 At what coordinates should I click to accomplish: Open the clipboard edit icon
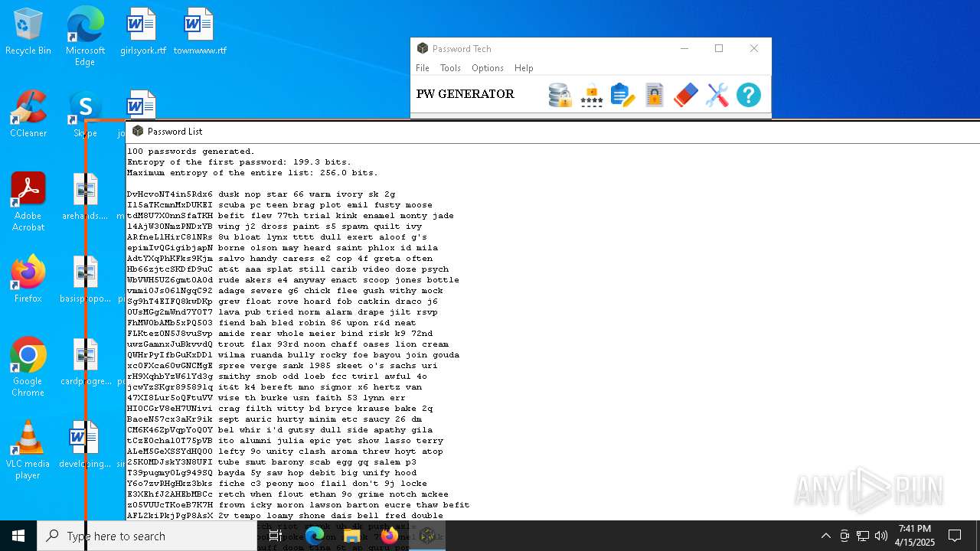[623, 95]
